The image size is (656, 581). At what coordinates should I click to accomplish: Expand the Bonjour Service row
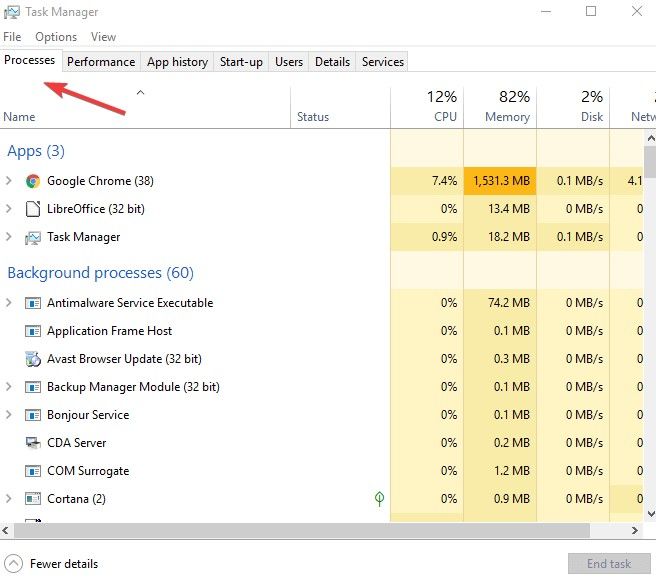pos(8,415)
